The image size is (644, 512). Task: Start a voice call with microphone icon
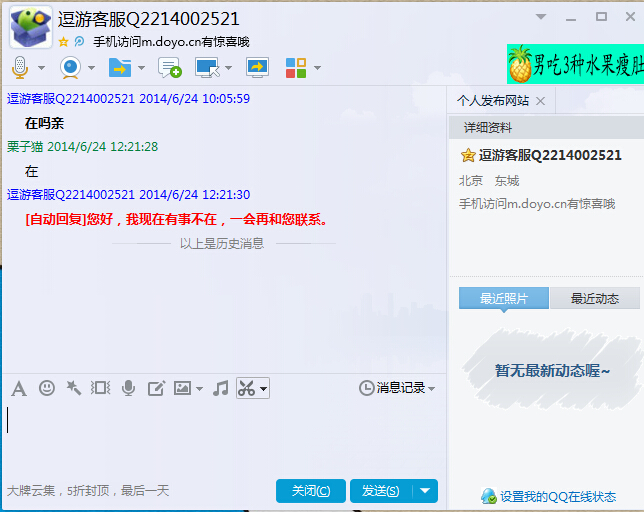click(x=20, y=67)
